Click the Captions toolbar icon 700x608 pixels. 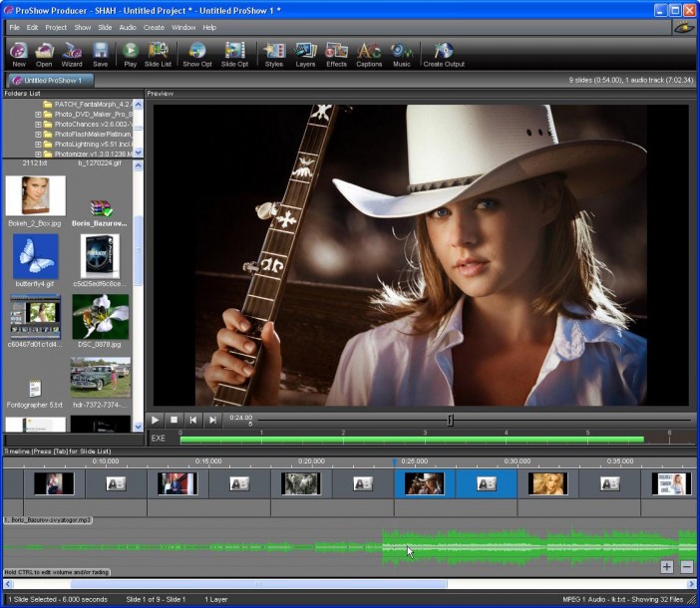click(369, 51)
